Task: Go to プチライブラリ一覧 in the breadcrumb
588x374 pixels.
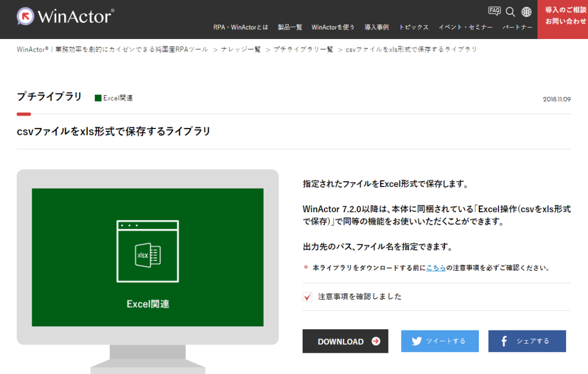Action: (x=303, y=49)
